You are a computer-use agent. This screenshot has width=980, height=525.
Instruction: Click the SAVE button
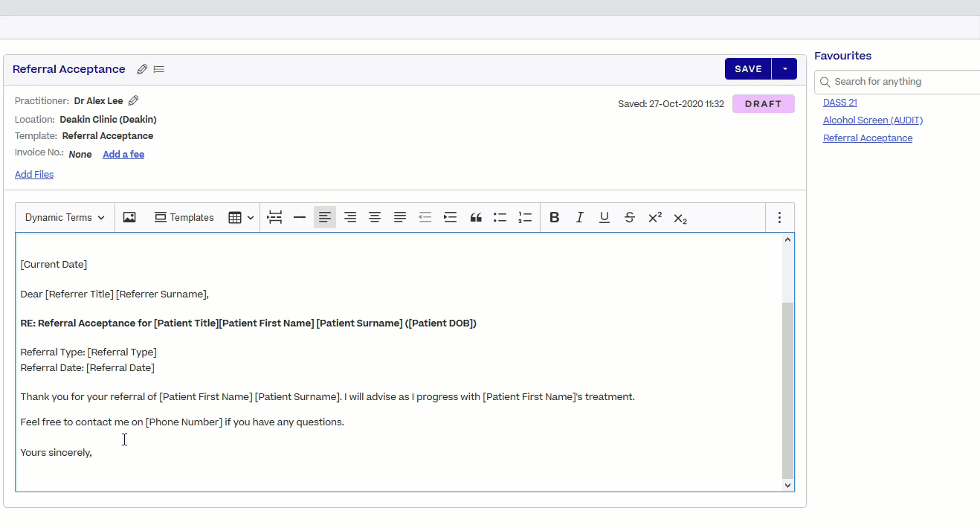coord(748,69)
